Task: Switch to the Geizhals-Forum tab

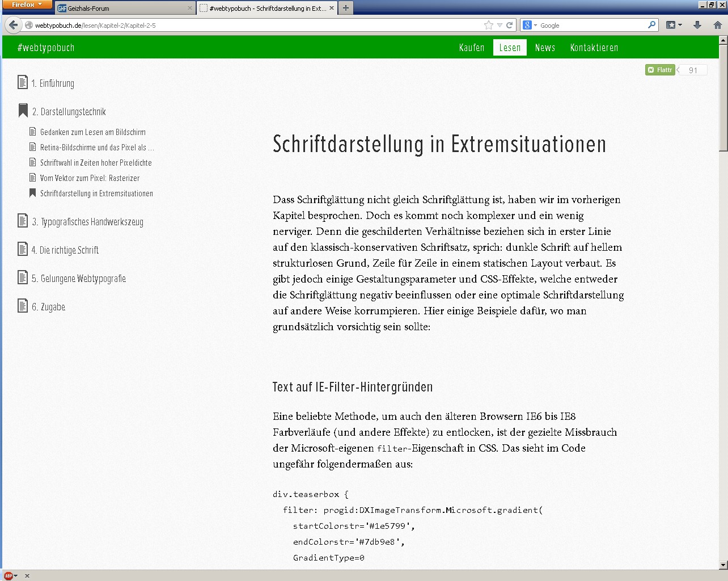Action: (x=125, y=8)
